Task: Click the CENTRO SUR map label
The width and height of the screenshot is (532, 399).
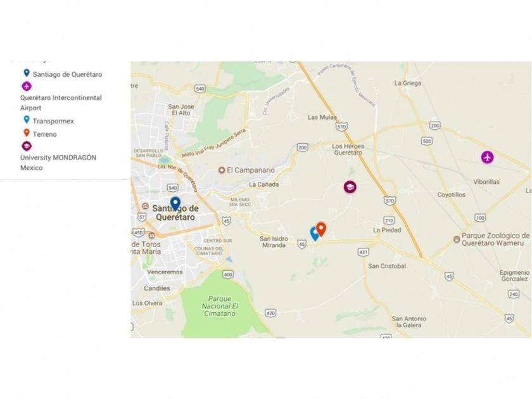Action: [218, 241]
